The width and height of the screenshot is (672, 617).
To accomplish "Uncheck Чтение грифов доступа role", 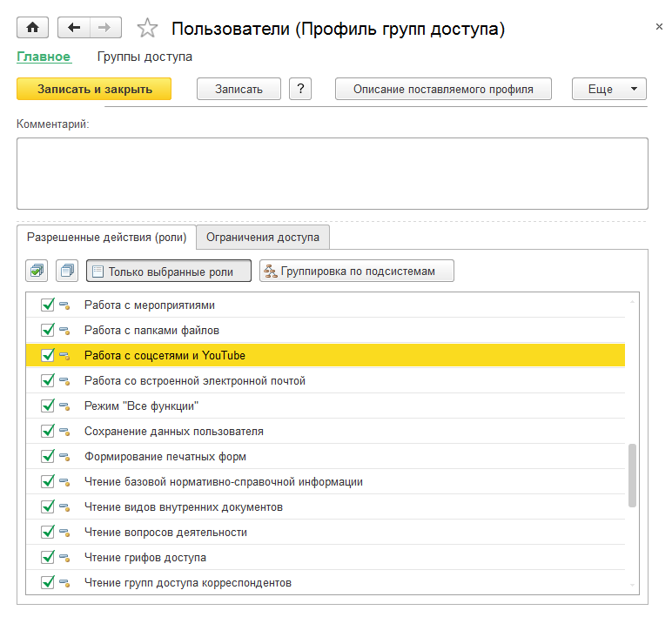I will point(48,558).
